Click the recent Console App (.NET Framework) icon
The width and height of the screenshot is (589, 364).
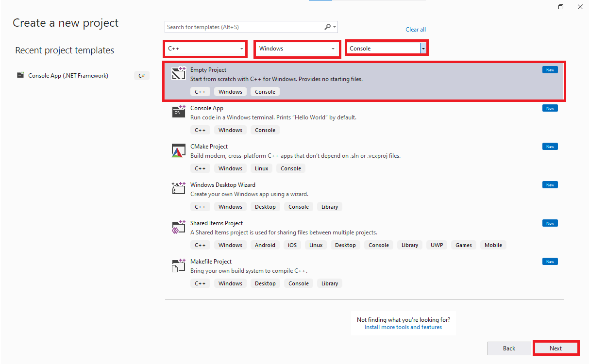20,75
